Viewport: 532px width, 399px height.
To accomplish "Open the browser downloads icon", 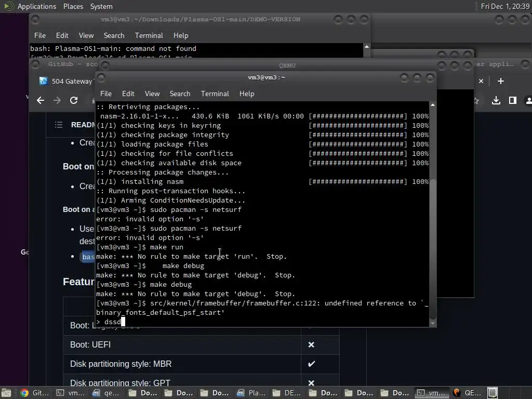I will coord(496,100).
